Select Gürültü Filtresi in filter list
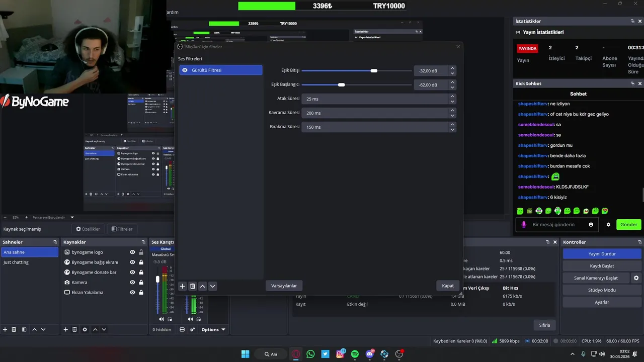Screen dimensions: 644x362 pos(220,70)
